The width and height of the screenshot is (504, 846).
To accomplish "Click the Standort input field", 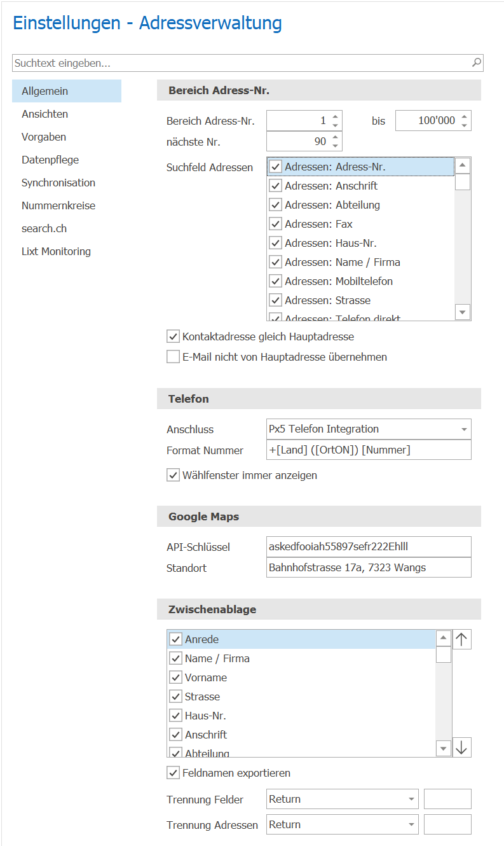I will 369,567.
